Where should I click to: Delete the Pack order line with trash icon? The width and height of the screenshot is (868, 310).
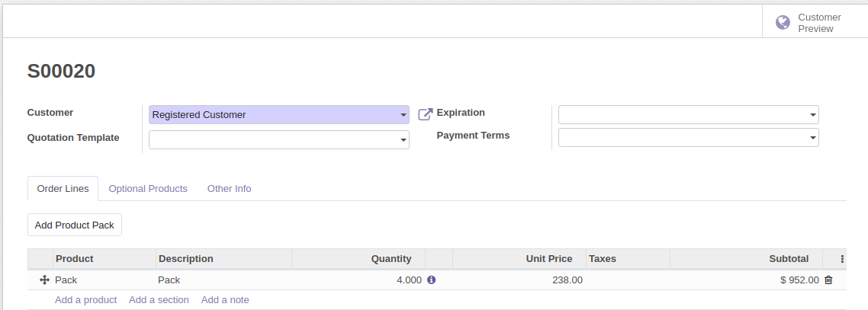tap(828, 280)
